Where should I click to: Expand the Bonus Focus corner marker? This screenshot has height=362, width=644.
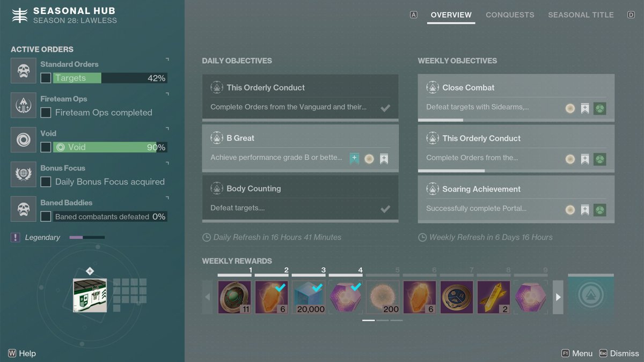point(167,164)
